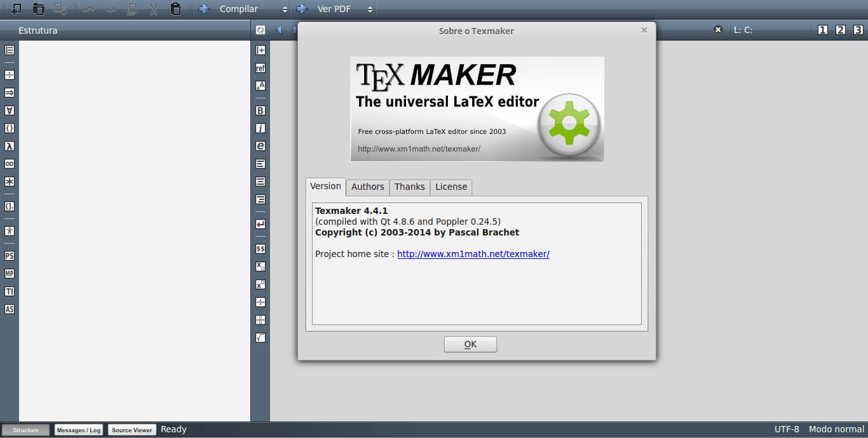Viewport: 868px width, 438px height.
Task: Toggle the Messages / Log panel
Action: pyautogui.click(x=78, y=430)
